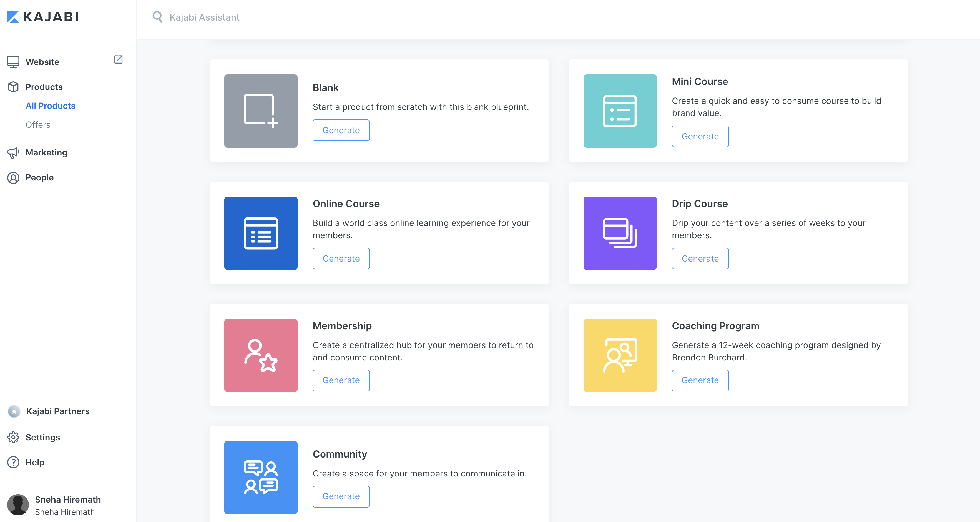Click the Kajabi Partners star icon

14,411
